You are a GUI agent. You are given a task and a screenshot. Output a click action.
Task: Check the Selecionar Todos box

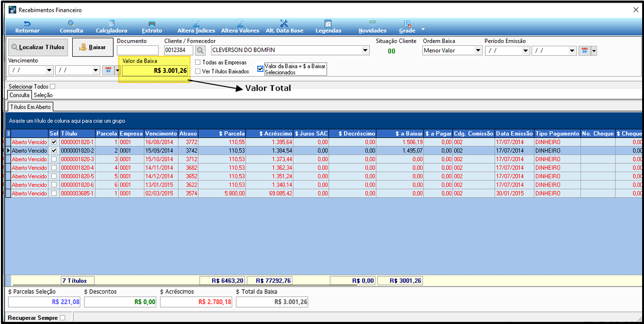53,86
